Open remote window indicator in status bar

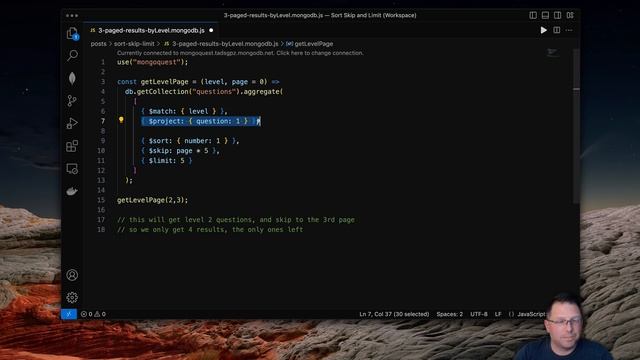tap(69, 314)
